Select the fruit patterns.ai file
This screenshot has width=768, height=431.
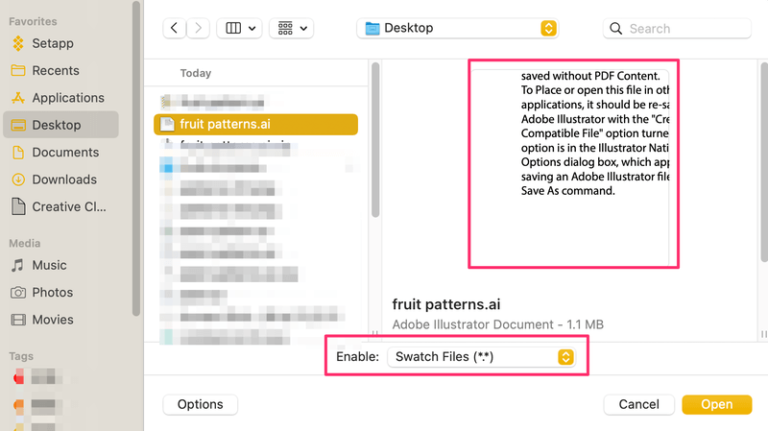[x=224, y=124]
